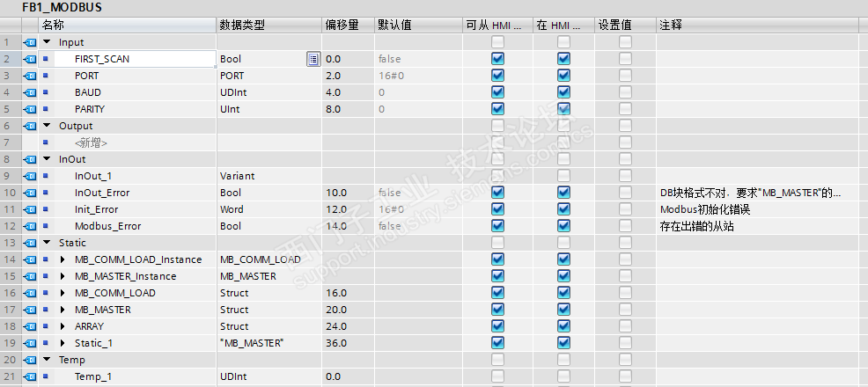Image resolution: width=868 pixels, height=387 pixels.
Task: Expand the ARRAY struct
Action: (x=63, y=326)
